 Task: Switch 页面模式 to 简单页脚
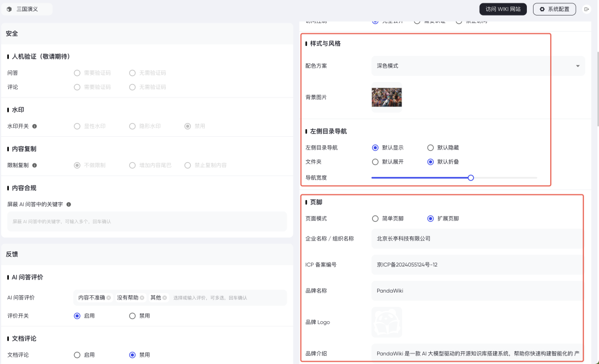[x=375, y=218]
